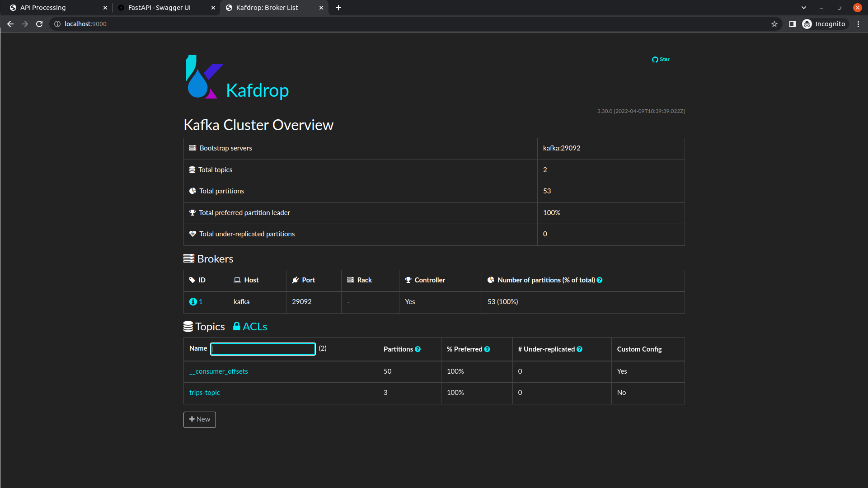The height and width of the screenshot is (488, 868).
Task: Click the Number of partitions help icon
Action: tap(599, 280)
